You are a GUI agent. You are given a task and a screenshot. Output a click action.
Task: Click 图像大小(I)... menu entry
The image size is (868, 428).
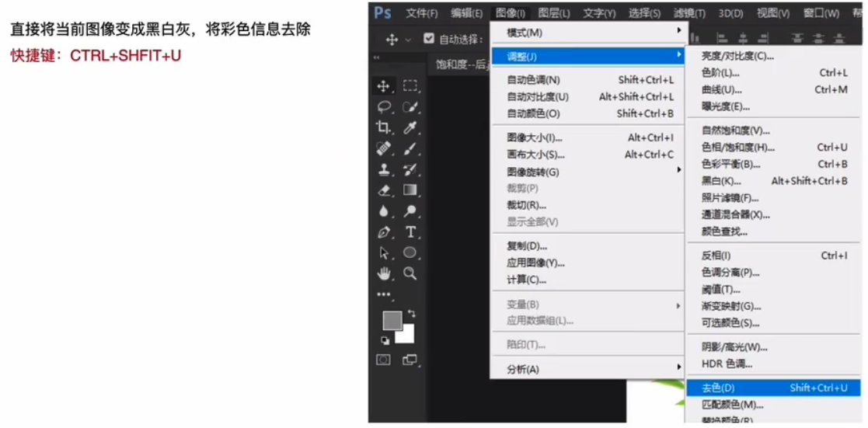535,137
